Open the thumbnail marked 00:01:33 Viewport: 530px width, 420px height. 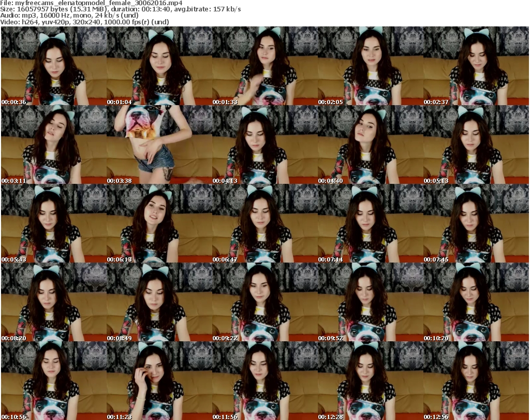(x=264, y=66)
